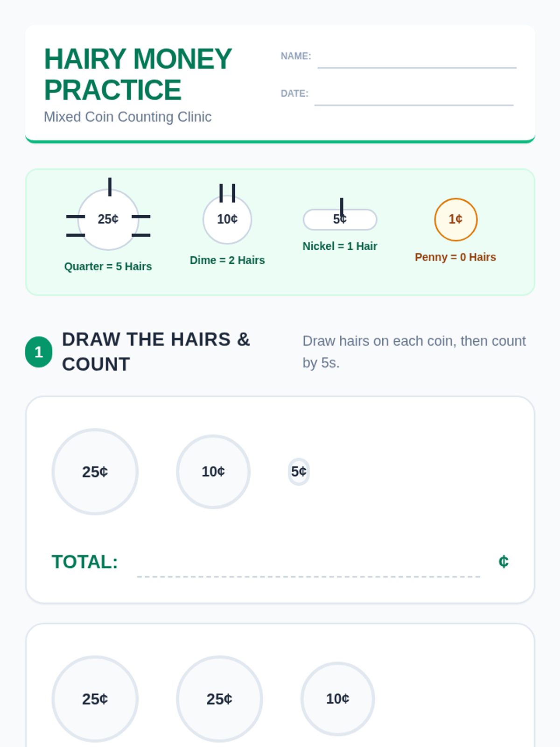Click the orange penny coin
The height and width of the screenshot is (747, 560).
(x=456, y=219)
